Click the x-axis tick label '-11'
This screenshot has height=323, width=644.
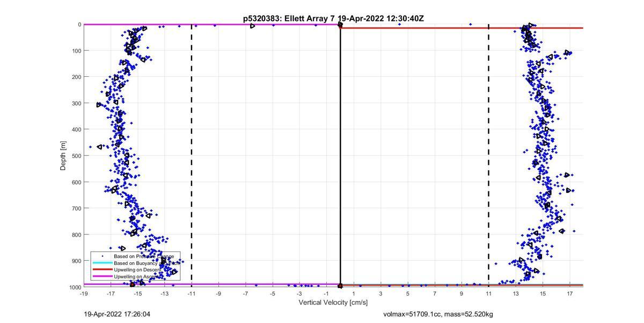point(192,294)
